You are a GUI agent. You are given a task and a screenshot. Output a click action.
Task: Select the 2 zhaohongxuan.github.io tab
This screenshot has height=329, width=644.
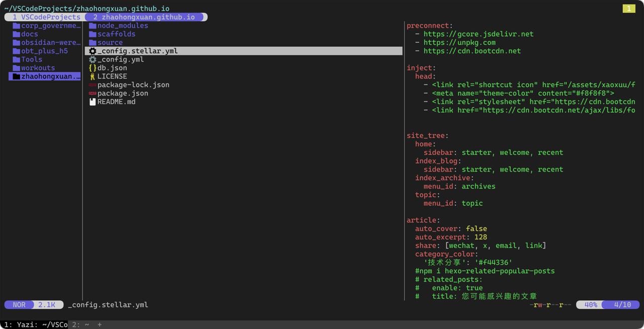144,17
